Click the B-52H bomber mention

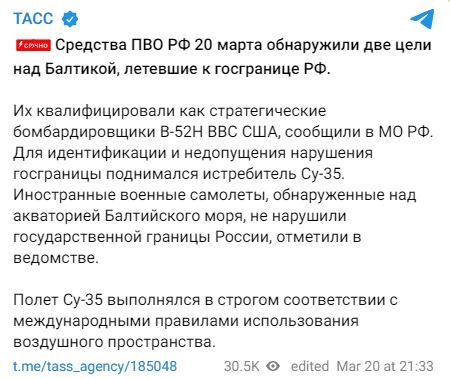pyautogui.click(x=182, y=132)
